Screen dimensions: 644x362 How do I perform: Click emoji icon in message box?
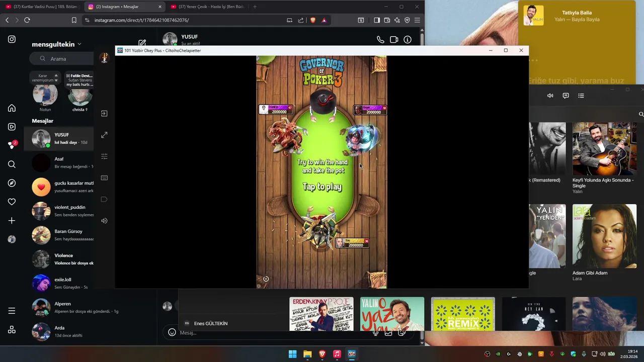point(172,332)
